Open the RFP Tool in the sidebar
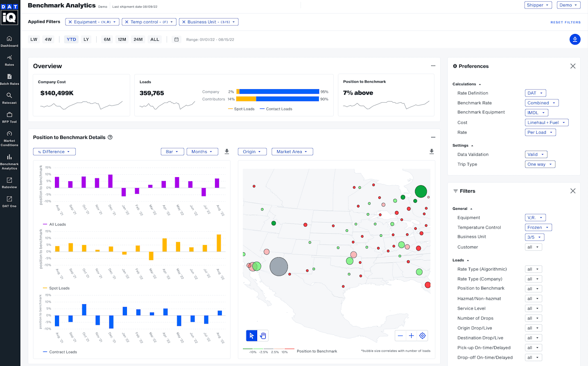The height and width of the screenshot is (366, 588). [x=9, y=117]
